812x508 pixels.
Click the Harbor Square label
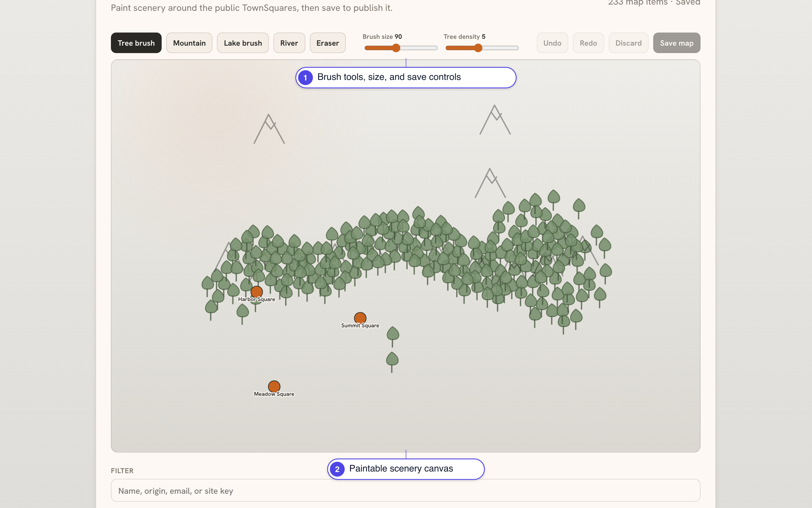256,299
